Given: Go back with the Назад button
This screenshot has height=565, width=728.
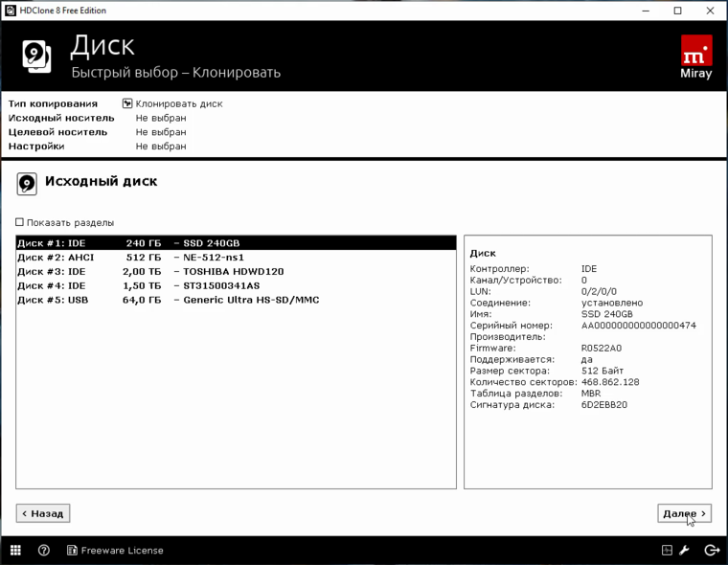Looking at the screenshot, I should (43, 513).
